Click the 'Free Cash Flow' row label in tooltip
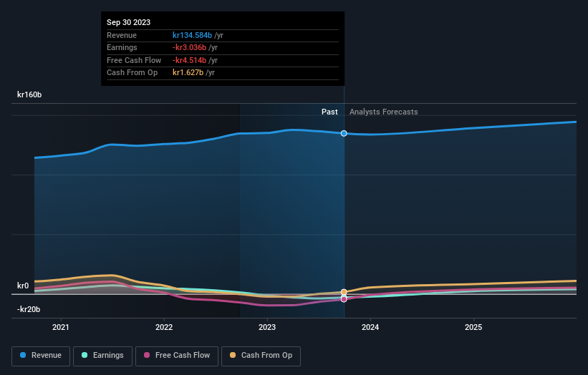The image size is (588, 375). point(134,60)
